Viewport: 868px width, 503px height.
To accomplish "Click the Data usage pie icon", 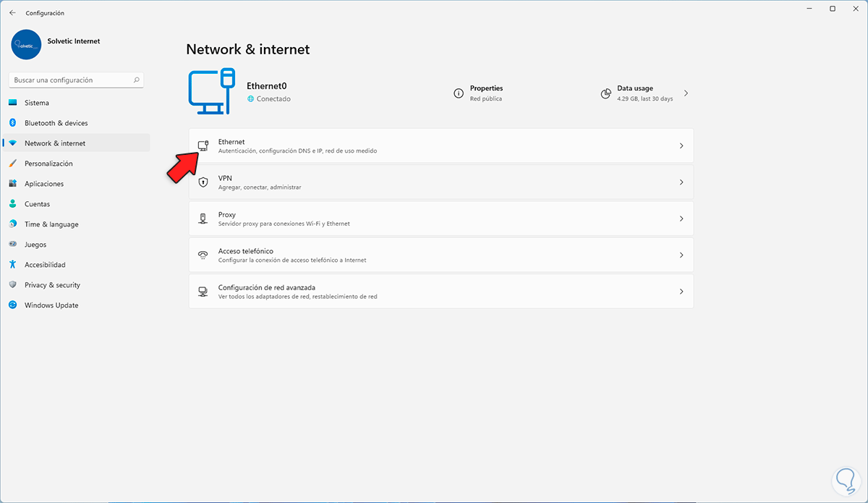I will tap(606, 93).
